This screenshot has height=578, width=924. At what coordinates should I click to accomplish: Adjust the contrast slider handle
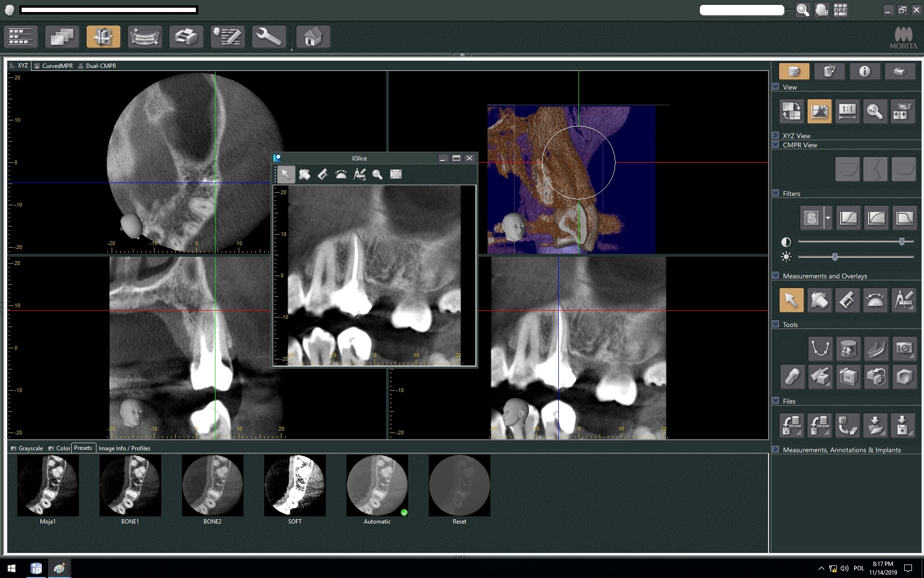(902, 241)
